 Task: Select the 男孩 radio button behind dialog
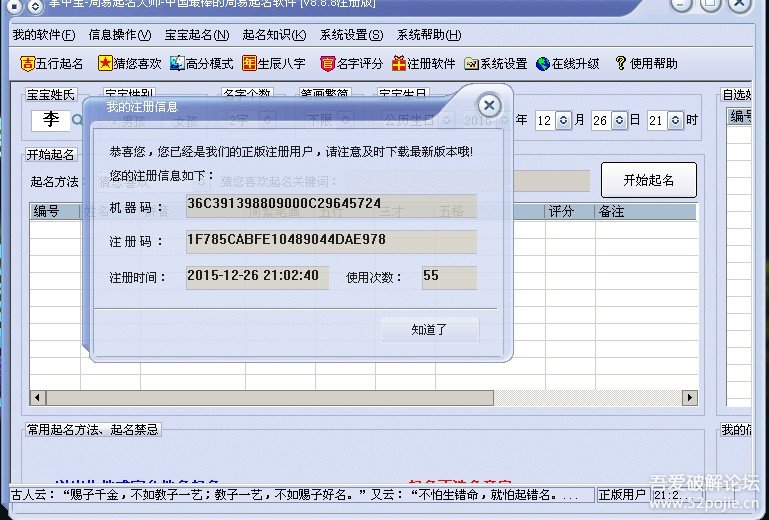coord(128,121)
